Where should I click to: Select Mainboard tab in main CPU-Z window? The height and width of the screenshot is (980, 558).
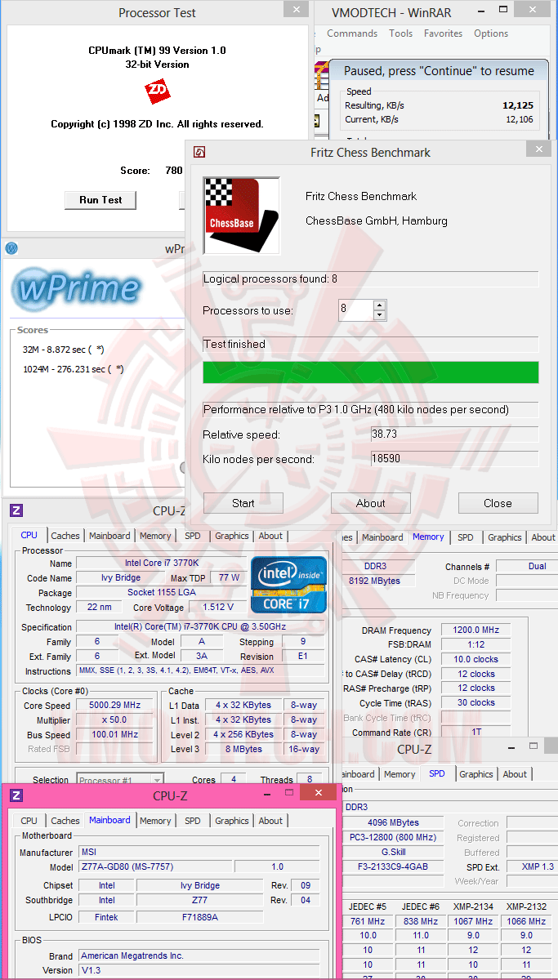[109, 536]
